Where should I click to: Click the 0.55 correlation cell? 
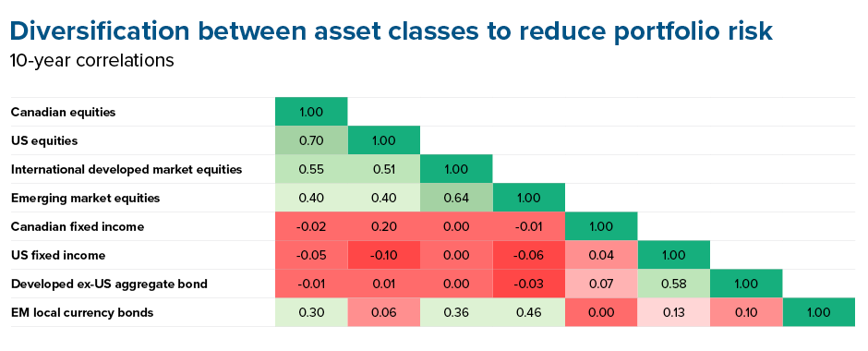[x=312, y=169]
